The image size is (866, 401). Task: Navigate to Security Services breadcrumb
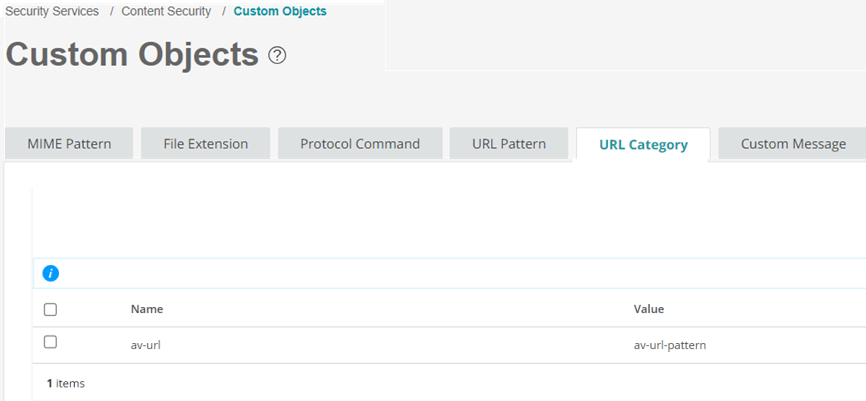(52, 12)
